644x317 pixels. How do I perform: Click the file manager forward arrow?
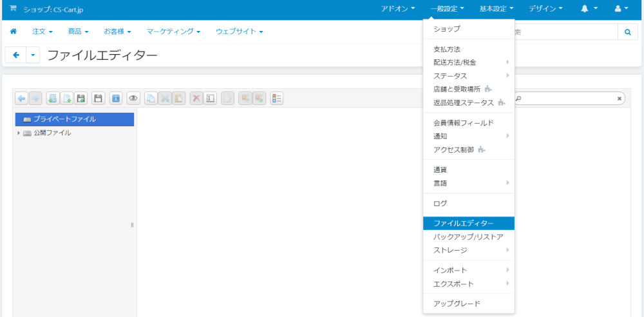click(35, 99)
